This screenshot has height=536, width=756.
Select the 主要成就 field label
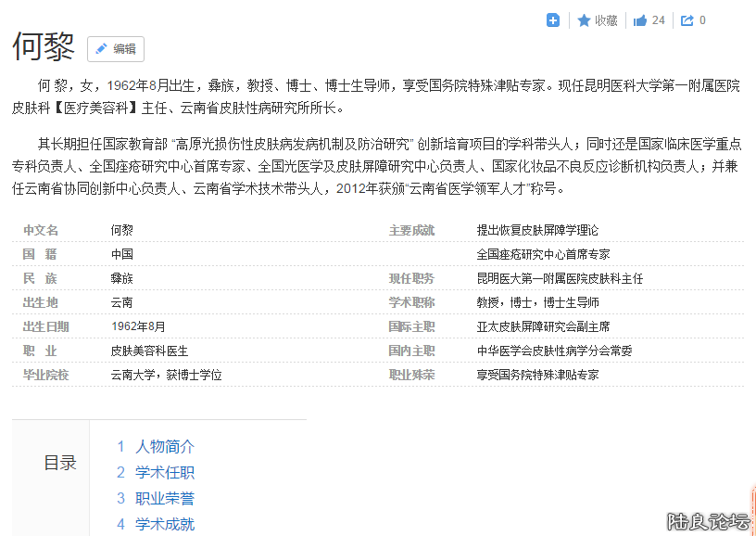coord(411,230)
